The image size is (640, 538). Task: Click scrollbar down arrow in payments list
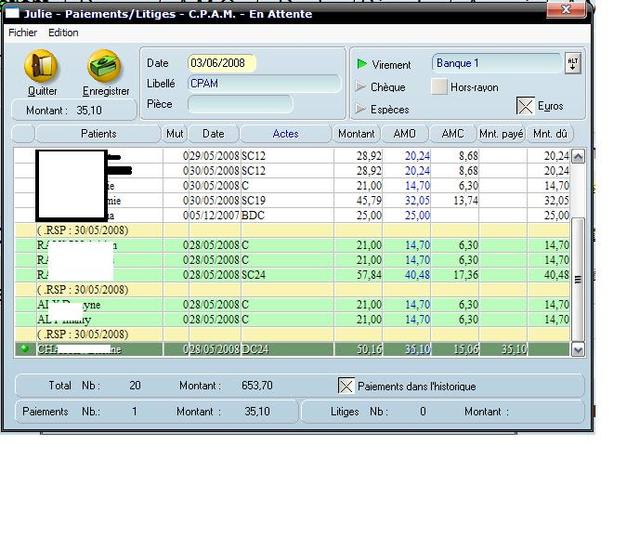click(577, 350)
